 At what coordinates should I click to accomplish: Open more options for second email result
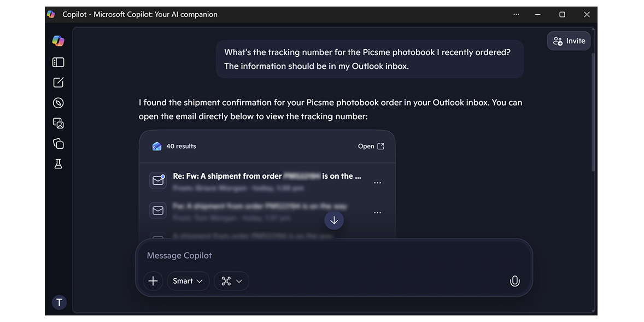point(377,213)
